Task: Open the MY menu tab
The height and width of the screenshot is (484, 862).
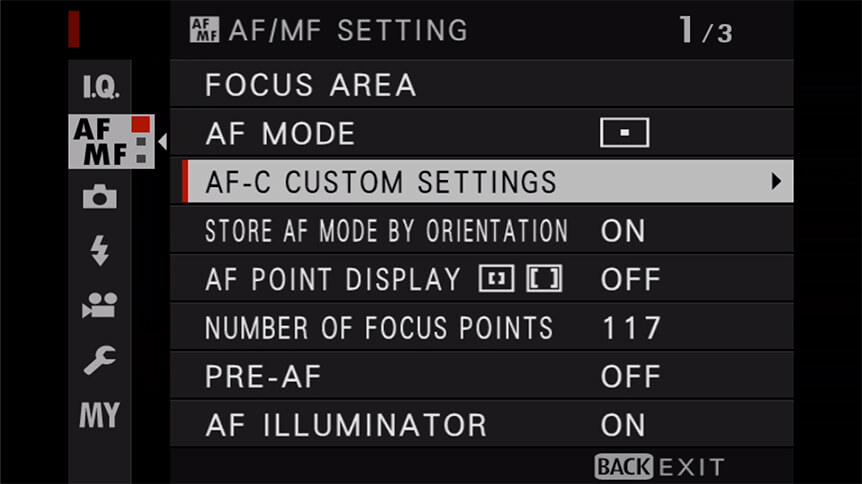Action: click(100, 414)
